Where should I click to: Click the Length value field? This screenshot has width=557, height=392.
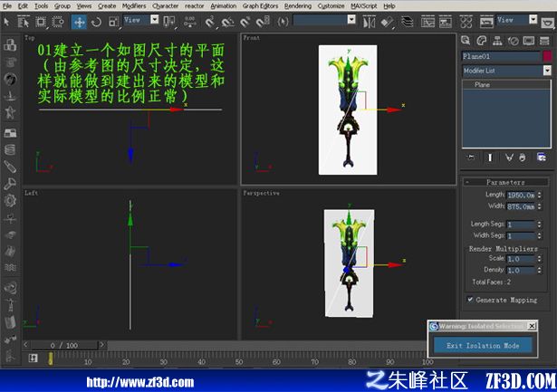coord(521,195)
